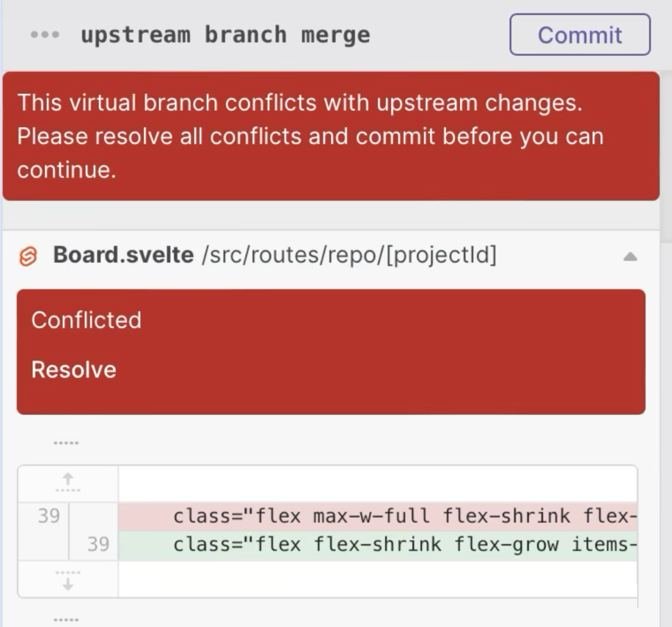
Task: Click the blank row above the diff lines
Action: [x=376, y=483]
